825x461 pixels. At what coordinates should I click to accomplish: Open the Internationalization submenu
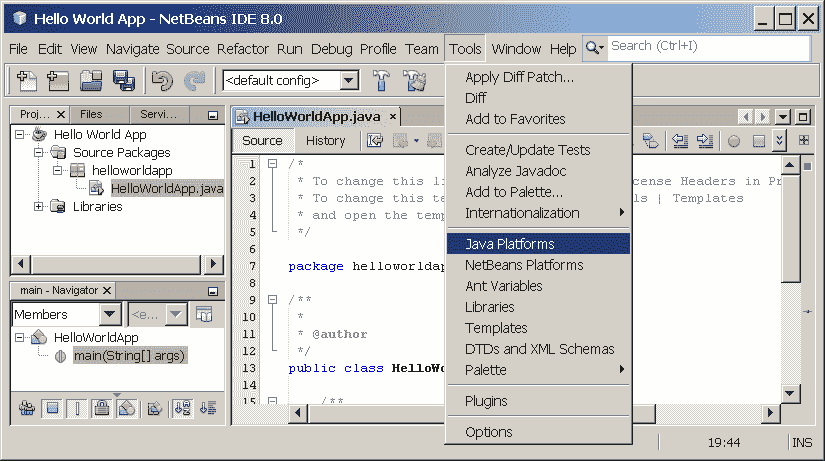pyautogui.click(x=538, y=213)
